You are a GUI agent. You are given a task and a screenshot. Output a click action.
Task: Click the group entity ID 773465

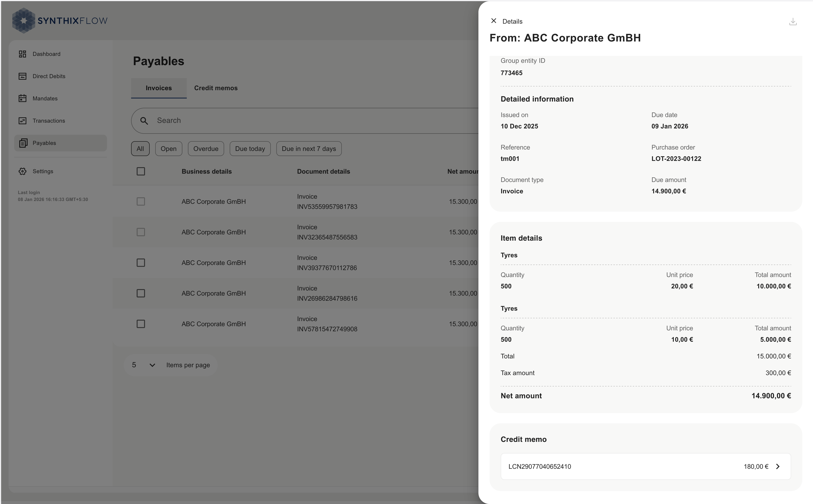[x=511, y=73]
